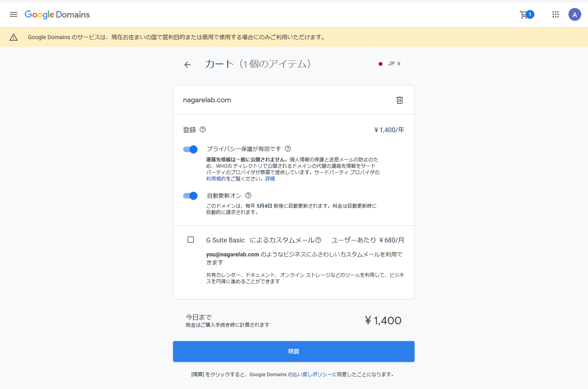Click the Google Domains logo

[57, 15]
